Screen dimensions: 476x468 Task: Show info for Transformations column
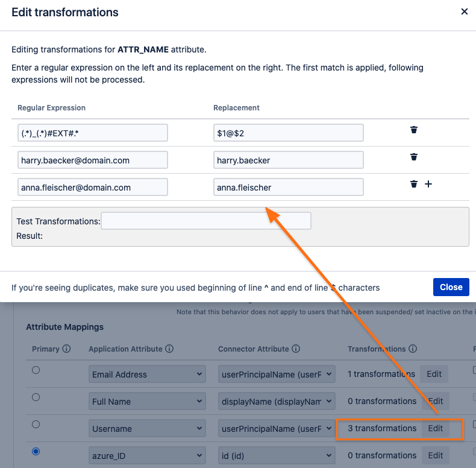(413, 349)
